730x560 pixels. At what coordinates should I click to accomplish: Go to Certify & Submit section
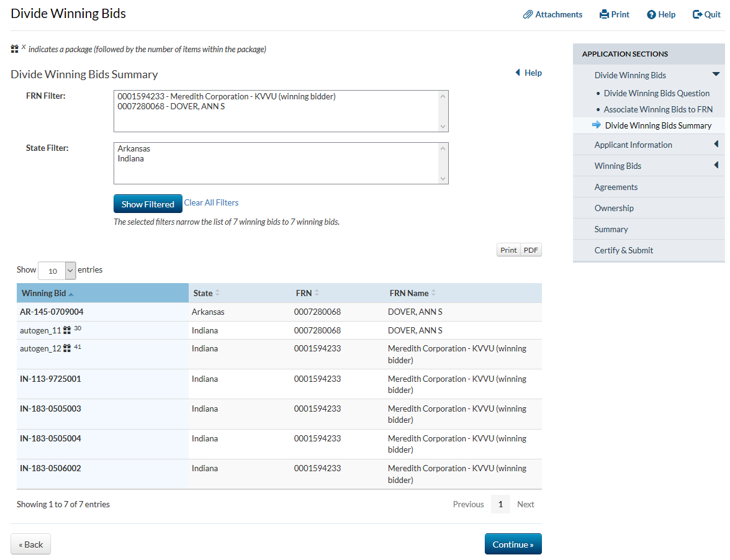pos(623,250)
